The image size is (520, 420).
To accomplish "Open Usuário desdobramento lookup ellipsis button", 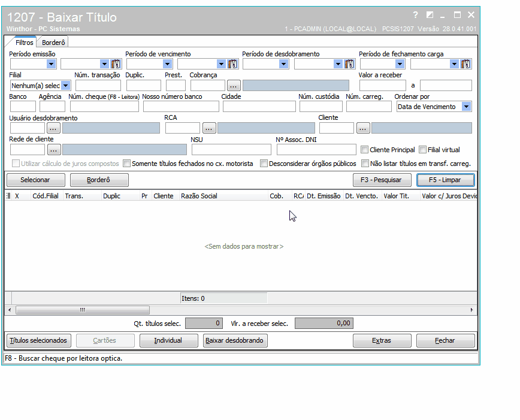I will [x=53, y=128].
